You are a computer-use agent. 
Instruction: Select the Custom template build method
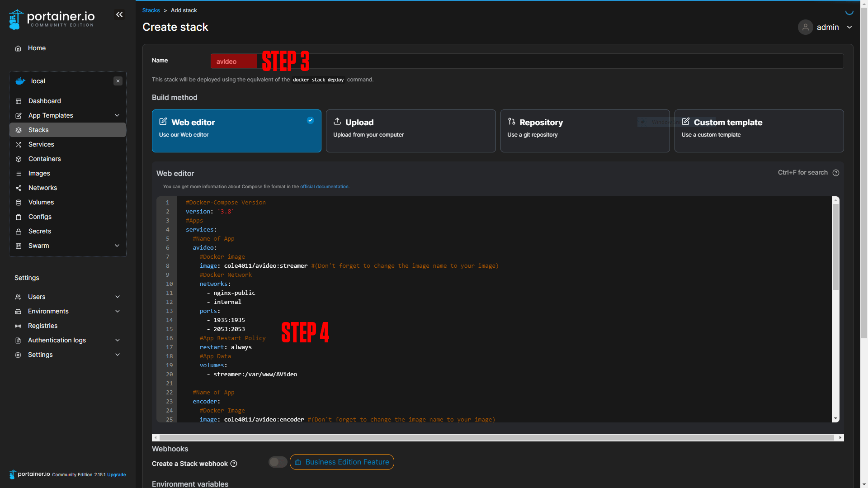click(759, 131)
